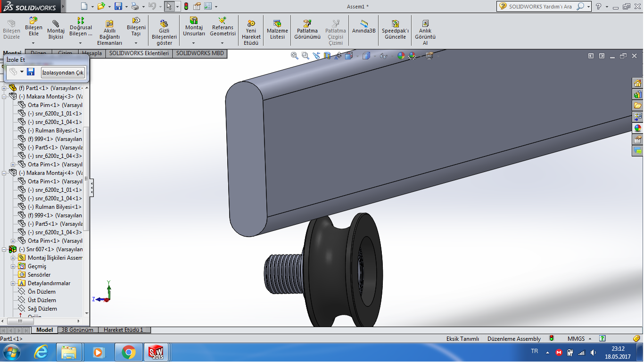The width and height of the screenshot is (644, 362).
Task: Click the Zoom to Fit magnifier icon
Action: 295,56
